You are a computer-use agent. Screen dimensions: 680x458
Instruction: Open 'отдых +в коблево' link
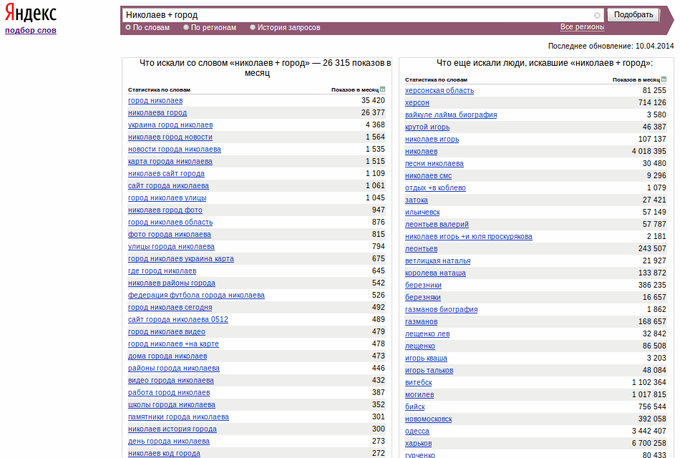pos(435,188)
